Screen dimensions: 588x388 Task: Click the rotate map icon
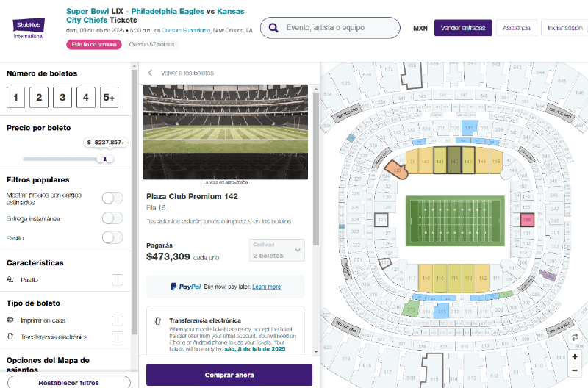[574, 337]
